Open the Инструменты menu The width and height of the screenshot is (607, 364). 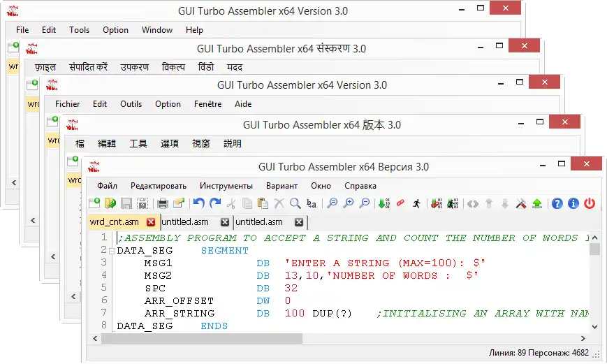(226, 186)
